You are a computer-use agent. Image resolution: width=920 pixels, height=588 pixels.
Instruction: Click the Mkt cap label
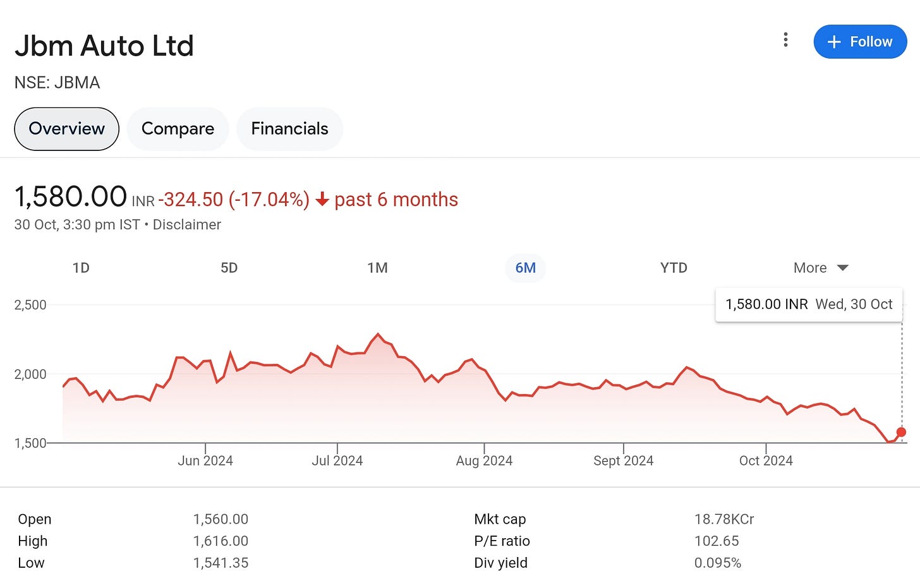tap(500, 519)
